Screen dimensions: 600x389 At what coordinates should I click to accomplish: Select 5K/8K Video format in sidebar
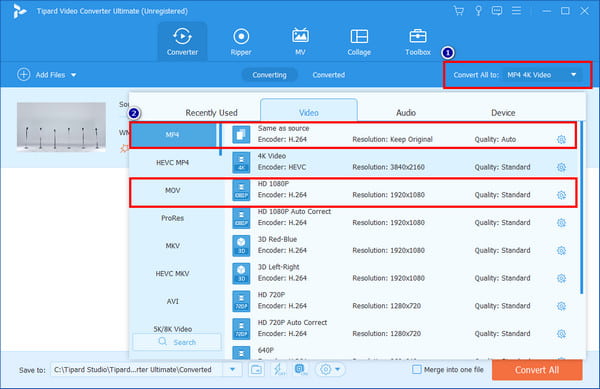coord(173,329)
